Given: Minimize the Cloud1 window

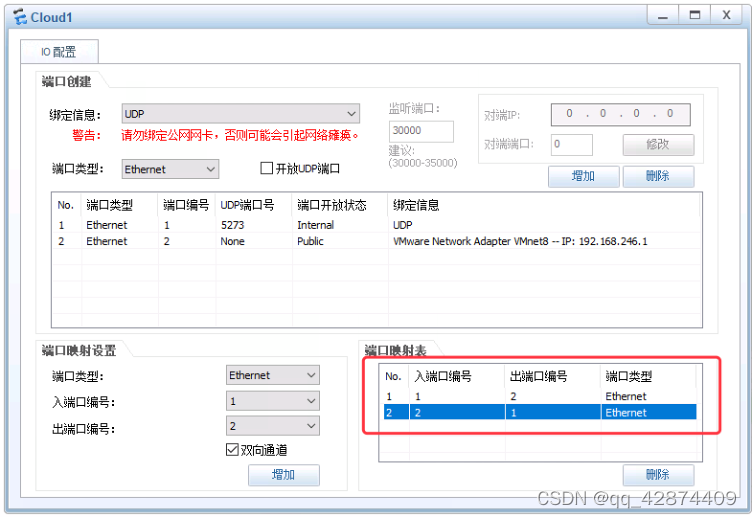Looking at the screenshot, I should tap(662, 15).
